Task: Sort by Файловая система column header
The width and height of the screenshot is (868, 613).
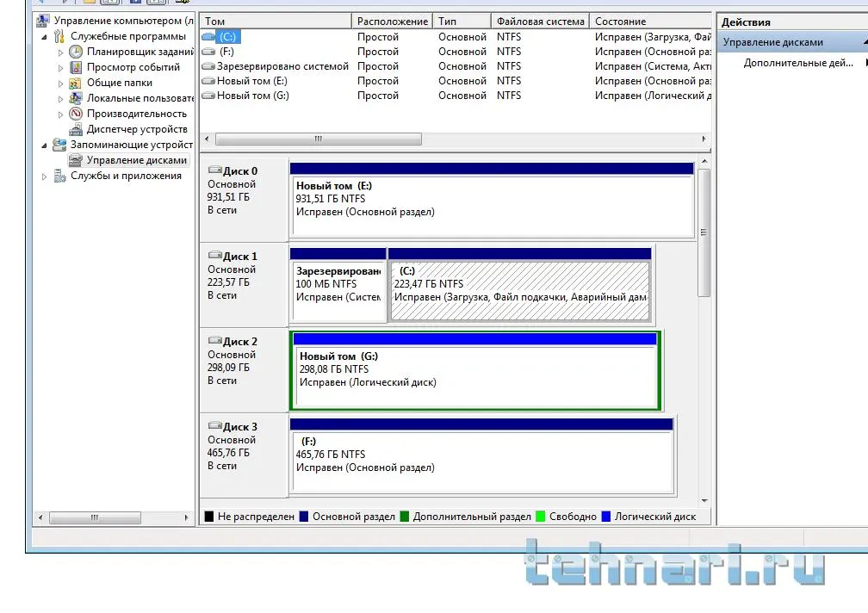Action: 540,21
